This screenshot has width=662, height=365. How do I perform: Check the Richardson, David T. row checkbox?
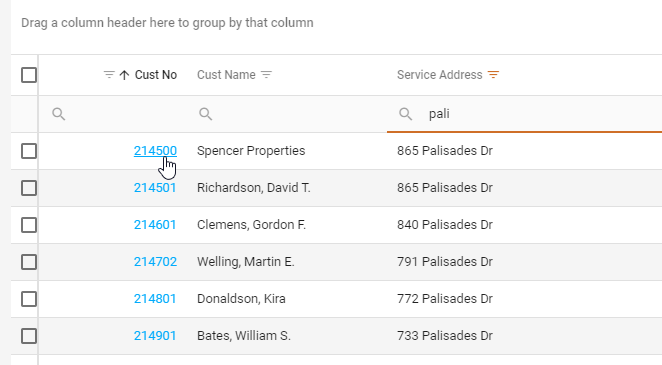[29, 188]
